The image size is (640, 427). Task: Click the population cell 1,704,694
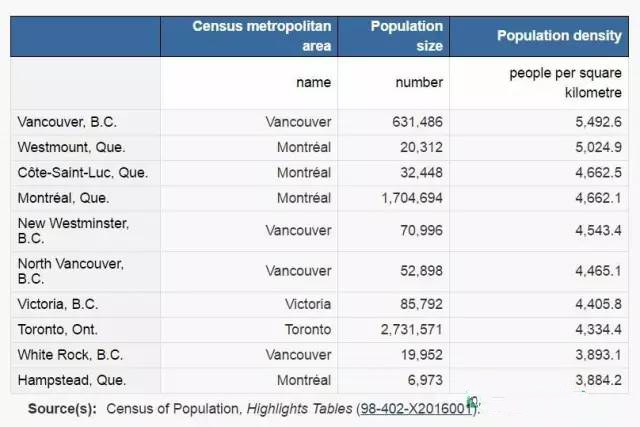click(x=412, y=198)
